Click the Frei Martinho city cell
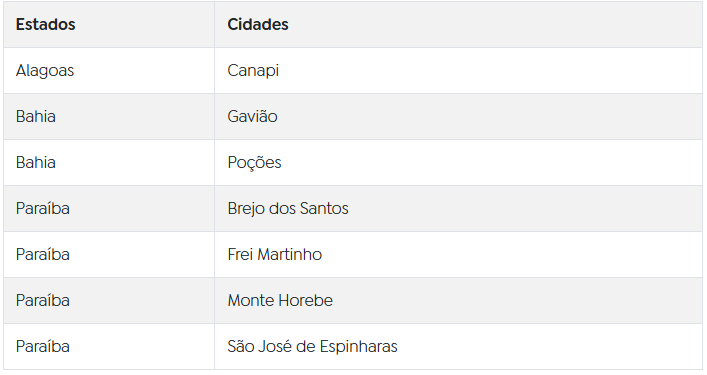The width and height of the screenshot is (707, 375). coord(458,254)
